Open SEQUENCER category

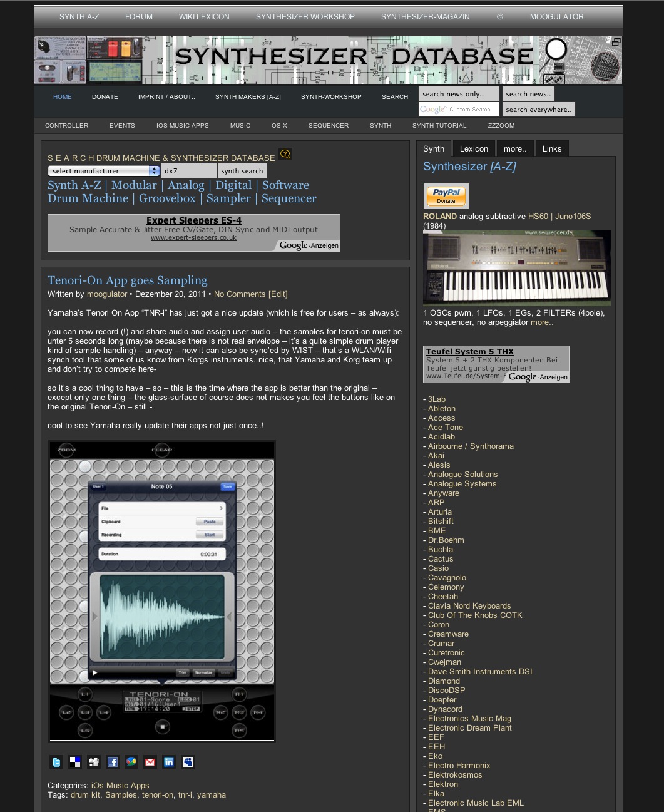coord(329,126)
